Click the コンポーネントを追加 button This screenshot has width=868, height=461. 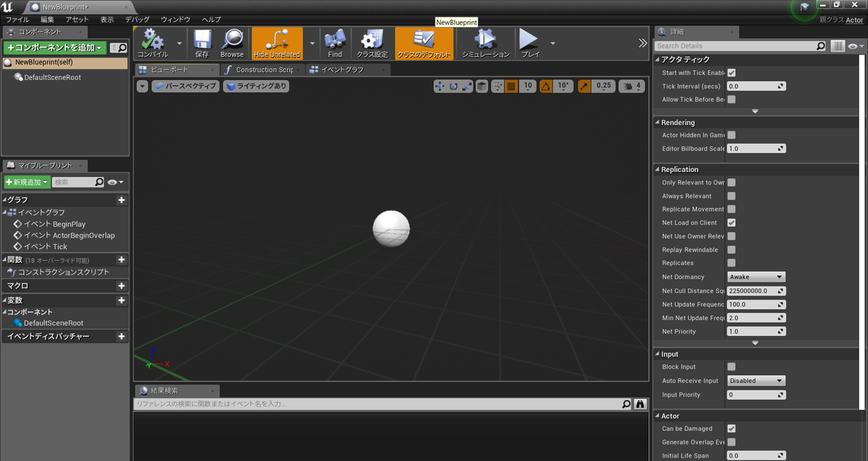(55, 48)
